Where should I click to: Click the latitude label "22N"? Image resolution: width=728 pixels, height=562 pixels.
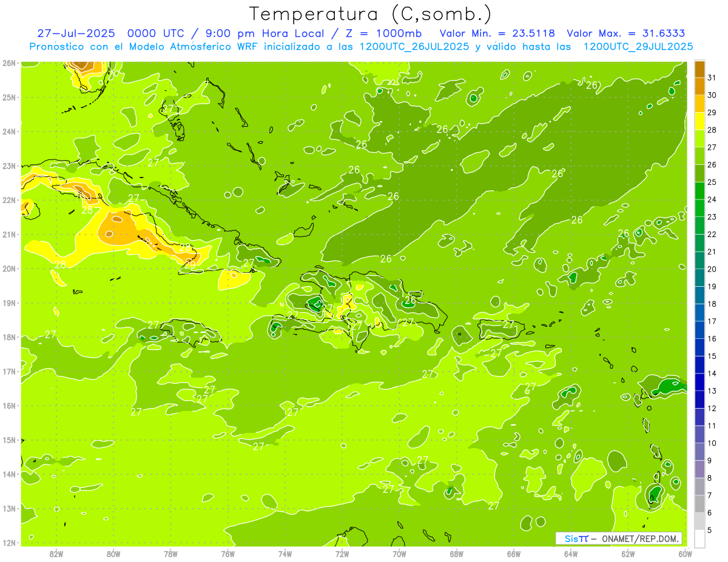pyautogui.click(x=9, y=200)
